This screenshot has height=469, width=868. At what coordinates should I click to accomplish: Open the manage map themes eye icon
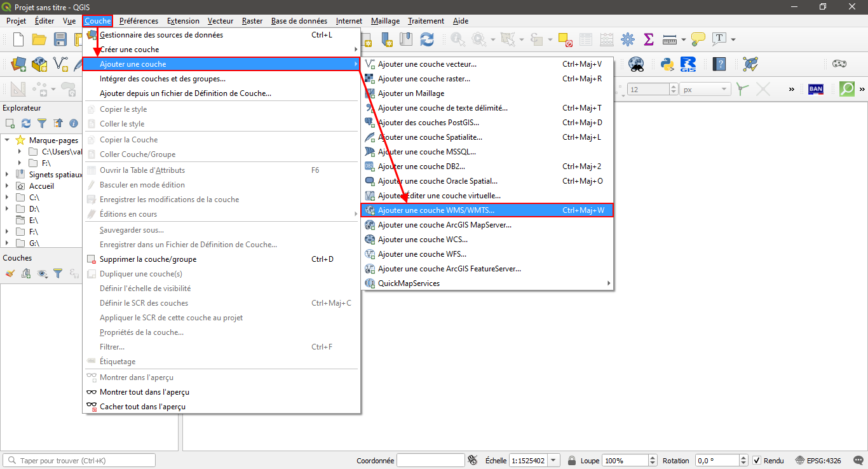tap(42, 273)
